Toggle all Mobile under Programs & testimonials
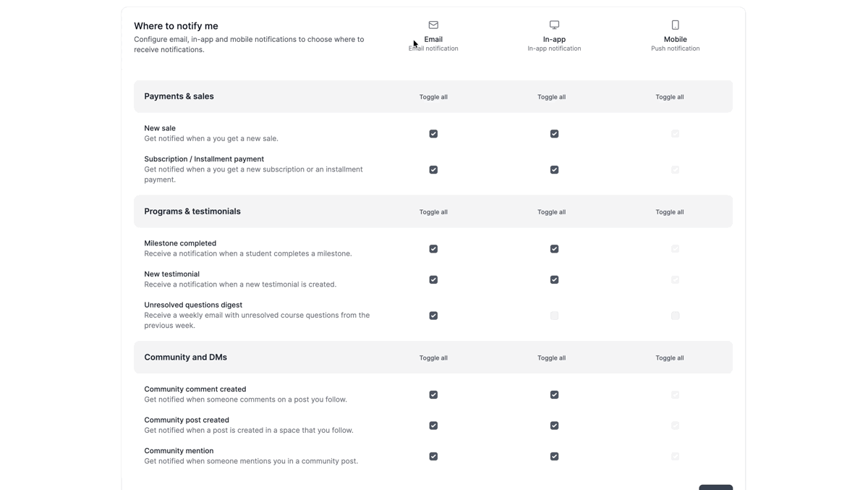Viewport: 868px width, 490px height. [x=669, y=212]
